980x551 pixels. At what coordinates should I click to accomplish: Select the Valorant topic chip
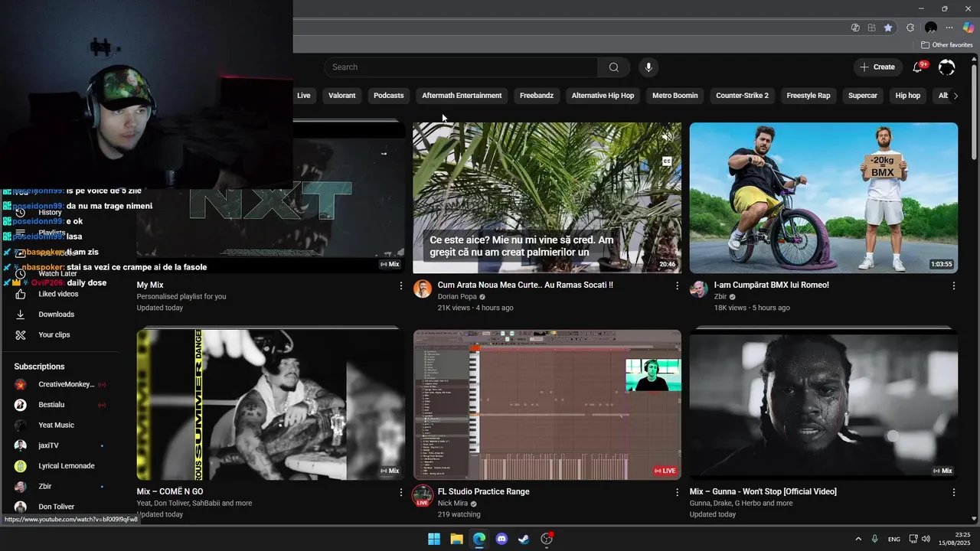[x=342, y=96]
